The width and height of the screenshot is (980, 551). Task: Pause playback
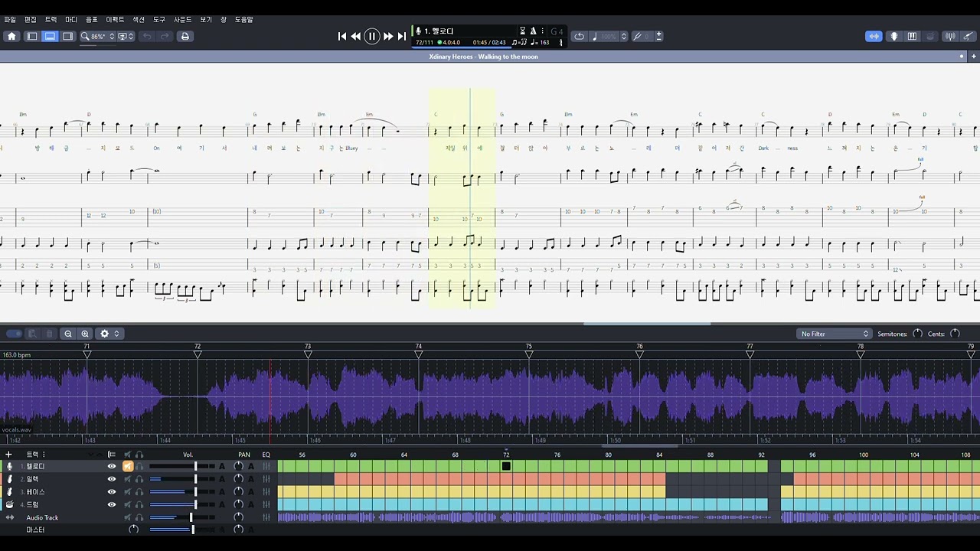[372, 36]
